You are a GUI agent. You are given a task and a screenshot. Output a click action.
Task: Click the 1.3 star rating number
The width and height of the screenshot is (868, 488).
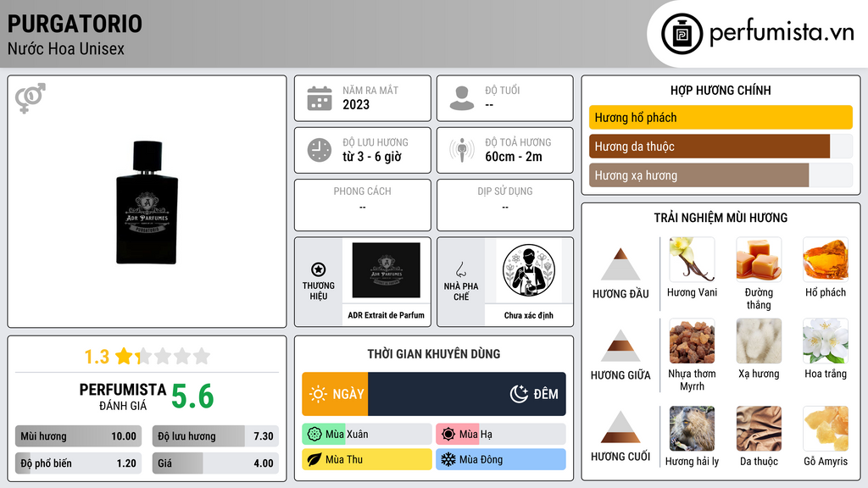pos(97,357)
